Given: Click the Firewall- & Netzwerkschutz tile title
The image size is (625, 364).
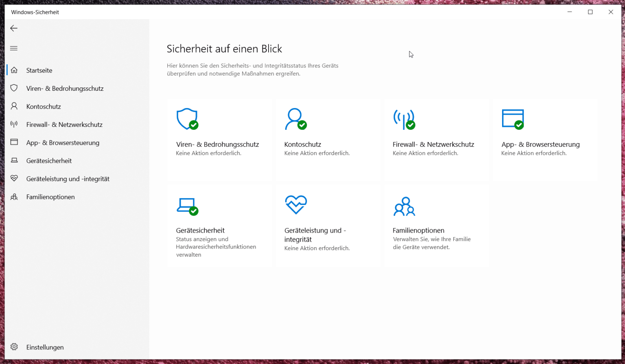Looking at the screenshot, I should [433, 144].
